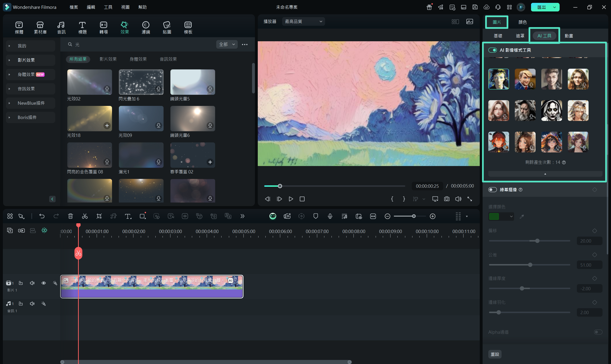Open the 工具 tools menu
Viewport: 611px width, 364px height.
pyautogui.click(x=108, y=7)
